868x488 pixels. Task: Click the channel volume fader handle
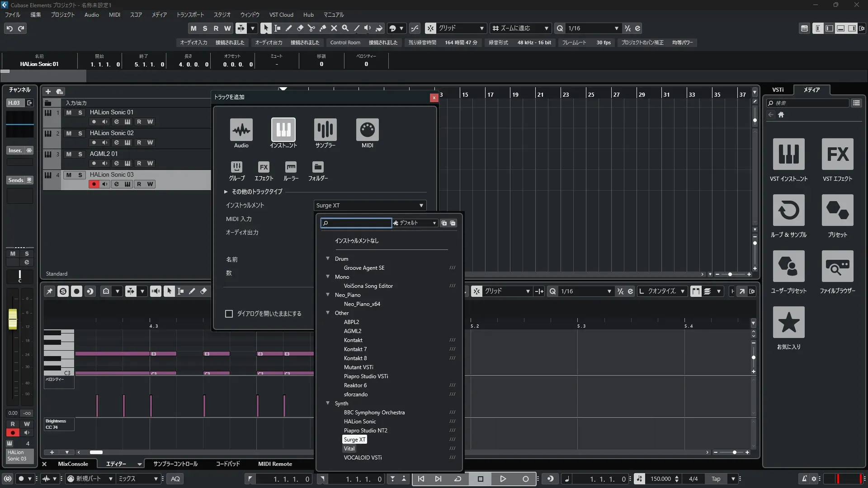(13, 319)
